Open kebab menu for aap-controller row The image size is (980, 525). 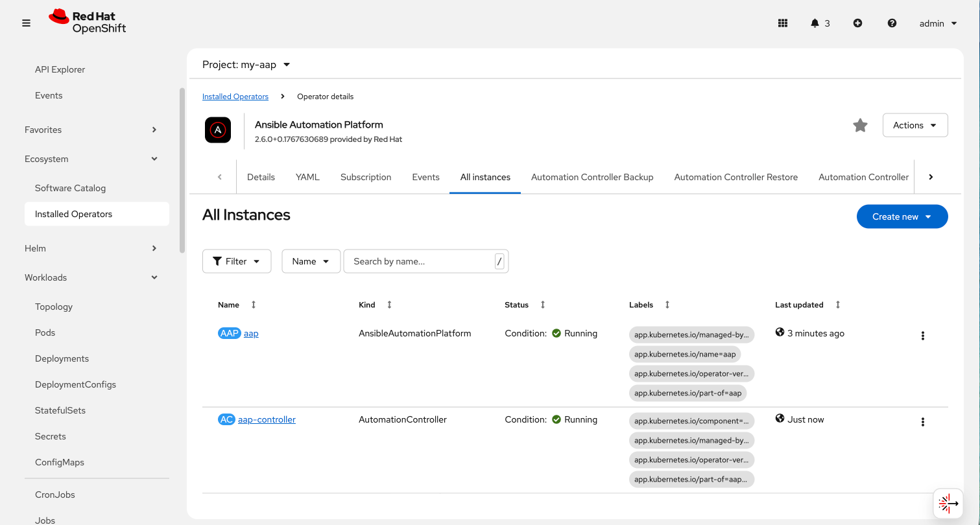coord(922,422)
